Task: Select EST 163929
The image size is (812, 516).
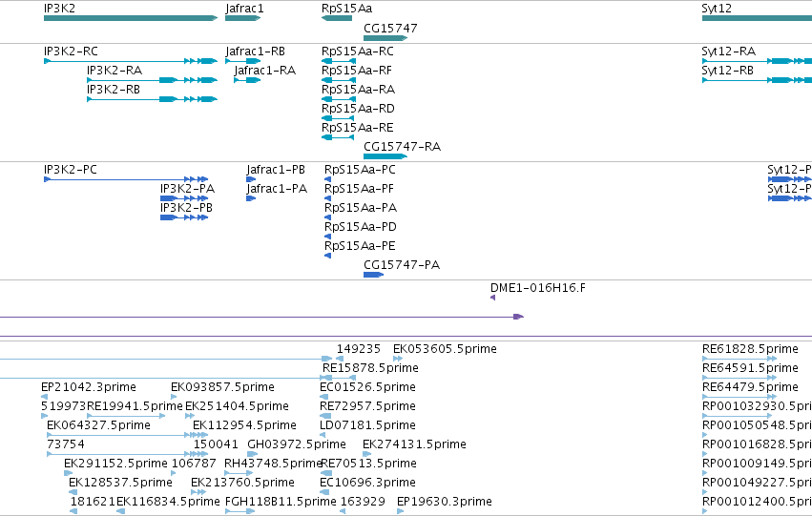Action: [x=343, y=511]
